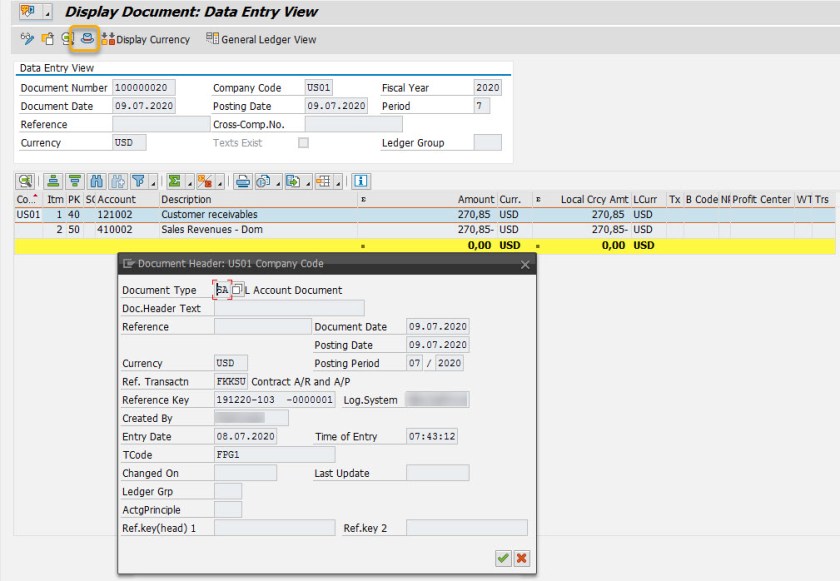Switch to General Ledger View
The height and width of the screenshot is (581, 840).
click(260, 39)
